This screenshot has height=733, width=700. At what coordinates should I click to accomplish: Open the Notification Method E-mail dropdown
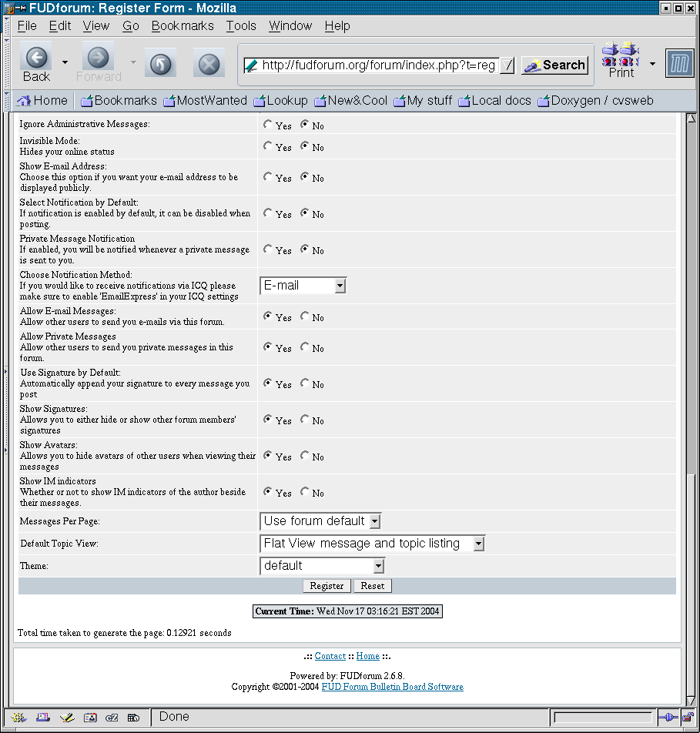pyautogui.click(x=303, y=286)
